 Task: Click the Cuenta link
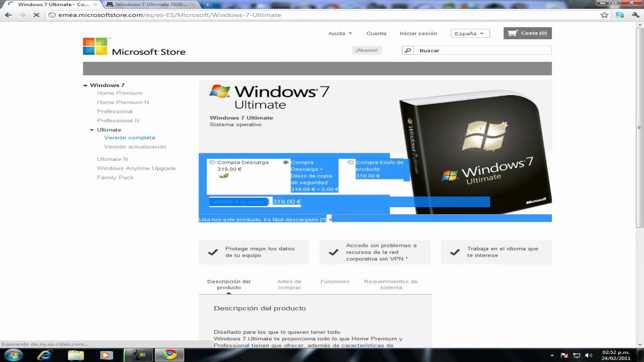[376, 33]
